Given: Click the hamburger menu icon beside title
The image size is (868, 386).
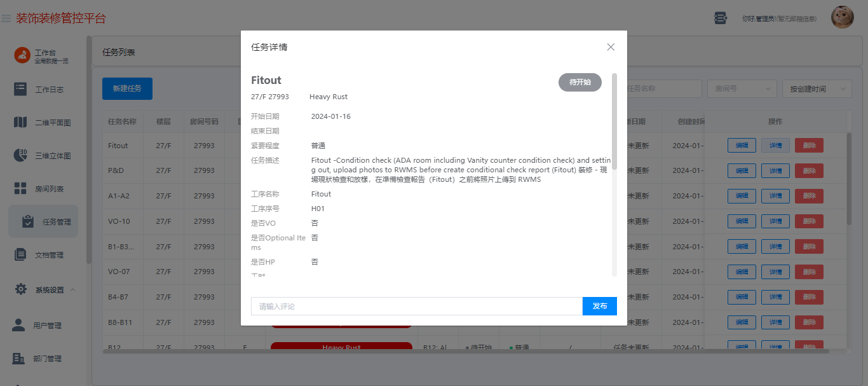Looking at the screenshot, I should tap(6, 18).
